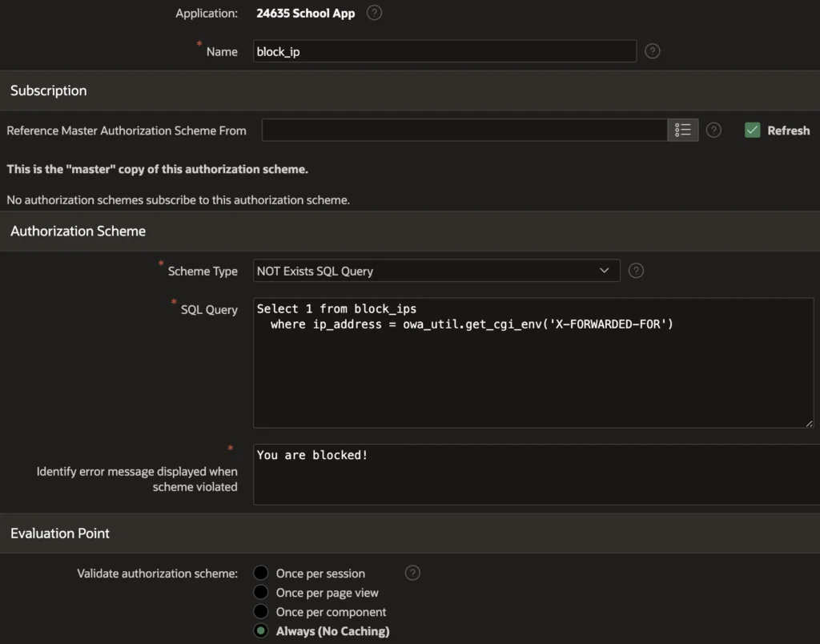Click the error message text area
This screenshot has width=820, height=644.
point(536,474)
